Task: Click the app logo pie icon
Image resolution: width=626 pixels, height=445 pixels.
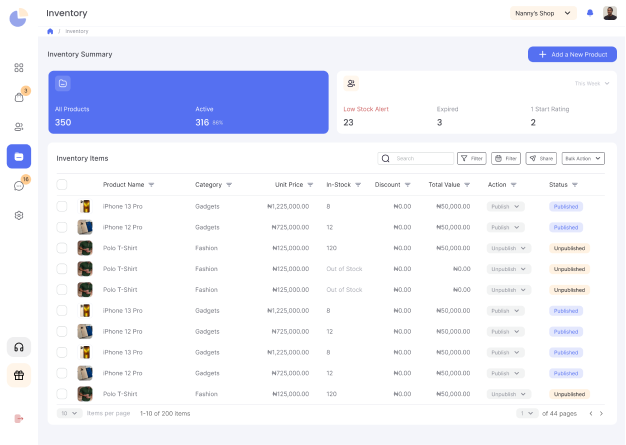Action: pyautogui.click(x=18, y=18)
